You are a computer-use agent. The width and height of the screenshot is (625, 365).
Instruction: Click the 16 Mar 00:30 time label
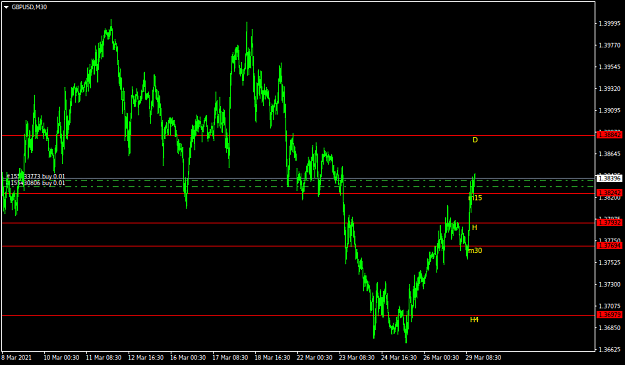188,357
